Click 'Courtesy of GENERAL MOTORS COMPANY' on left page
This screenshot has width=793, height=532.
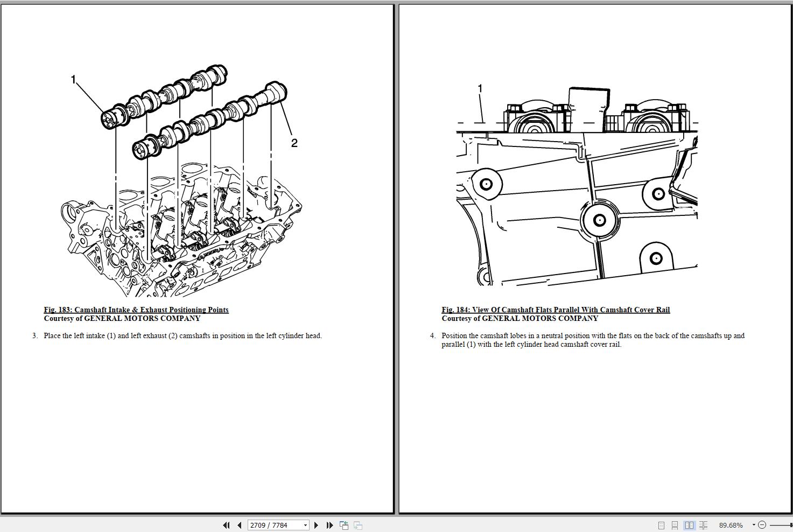[x=122, y=318]
